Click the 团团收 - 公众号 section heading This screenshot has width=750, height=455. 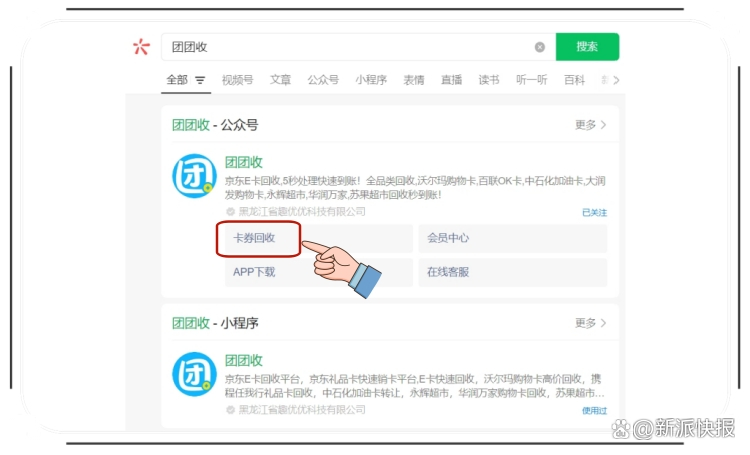[x=215, y=125]
